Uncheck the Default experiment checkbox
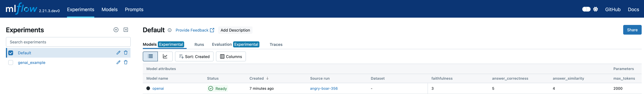Screen dimensions: 644x94 tap(11, 53)
